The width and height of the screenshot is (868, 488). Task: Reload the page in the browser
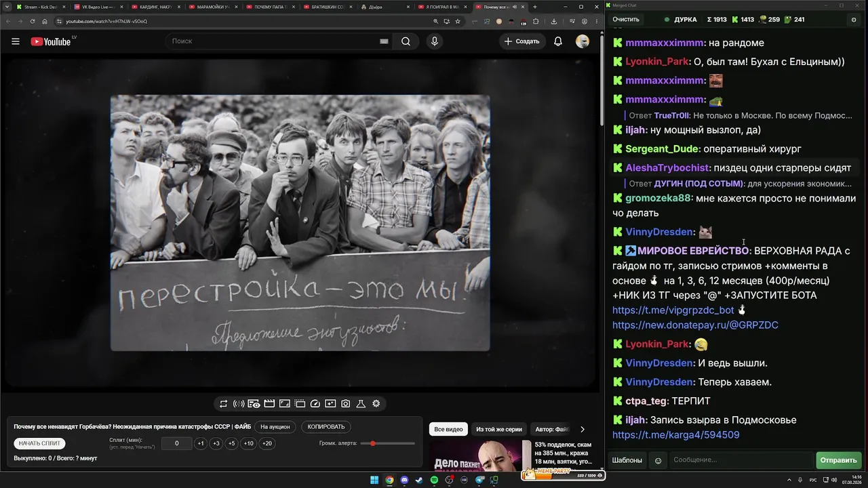coord(32,21)
